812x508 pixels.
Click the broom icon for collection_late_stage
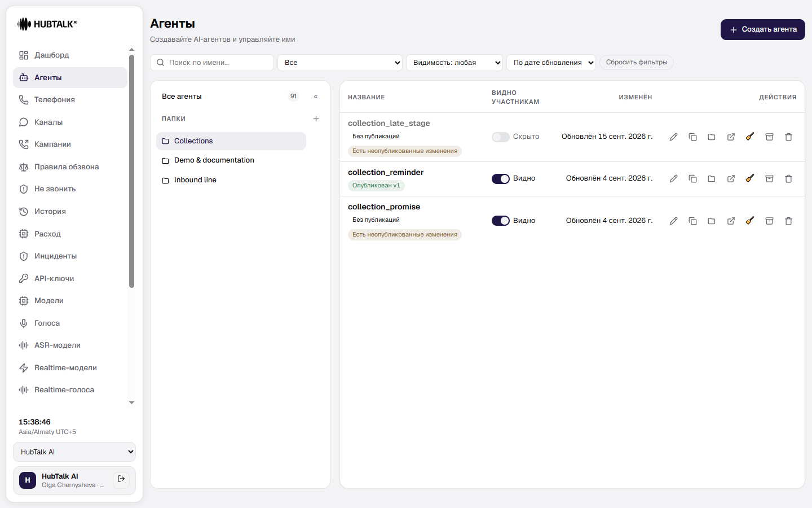750,137
